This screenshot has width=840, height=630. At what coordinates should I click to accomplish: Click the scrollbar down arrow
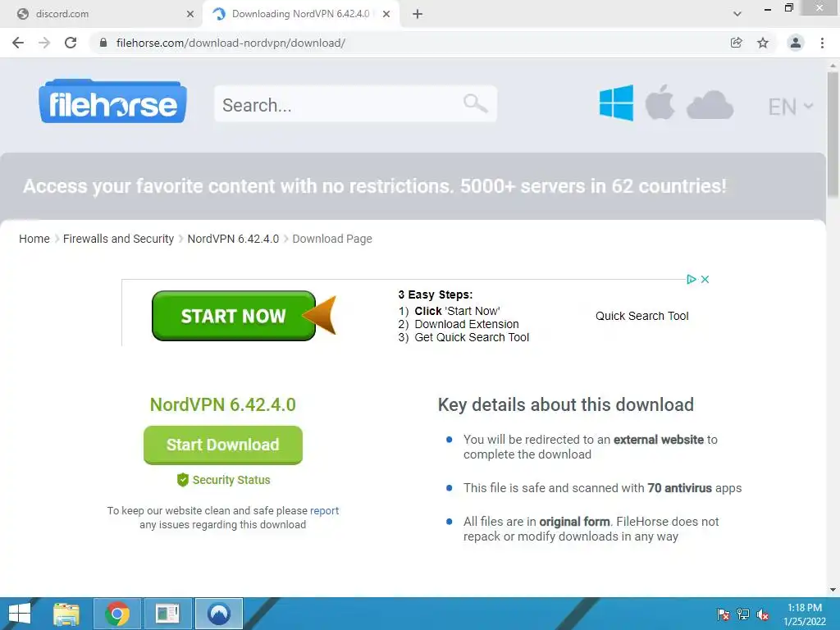[833, 590]
